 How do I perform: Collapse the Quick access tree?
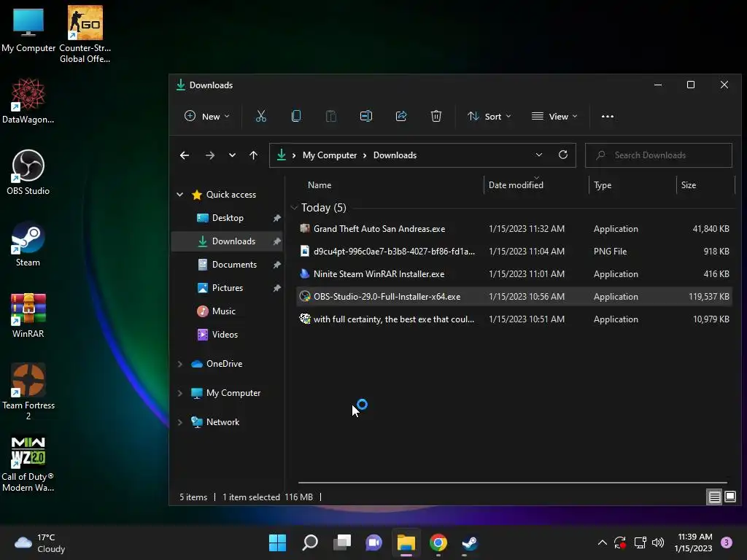pos(179,194)
